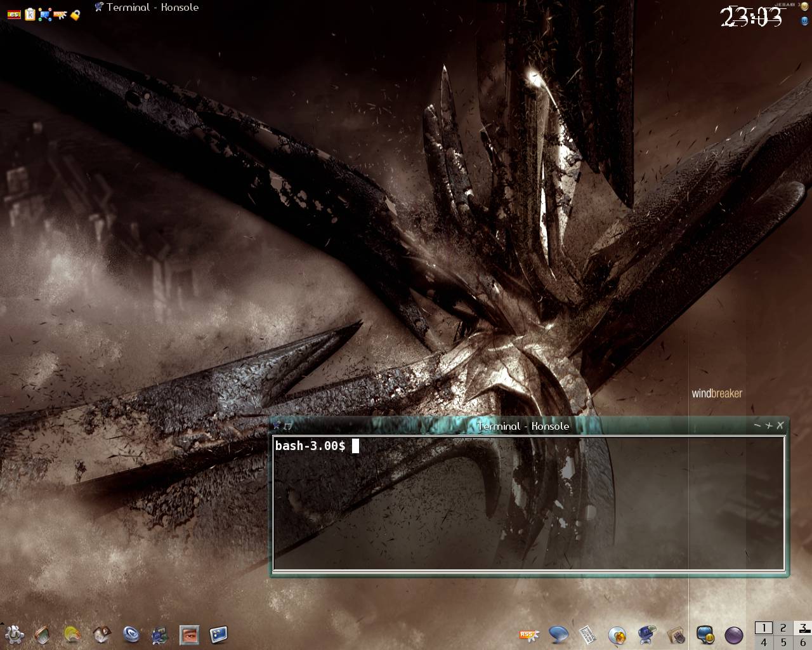Toggle the Konsole on-all-desktops pin icon

coord(288,426)
